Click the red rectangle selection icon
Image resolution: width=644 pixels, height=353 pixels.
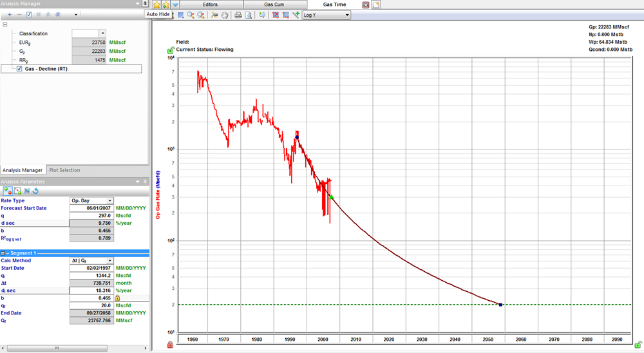coord(285,15)
